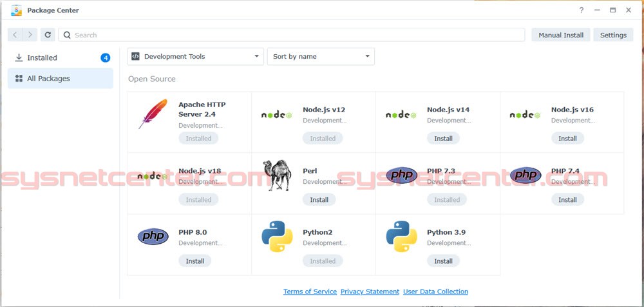Click the Package Center app icon in title bar

pyautogui.click(x=17, y=10)
